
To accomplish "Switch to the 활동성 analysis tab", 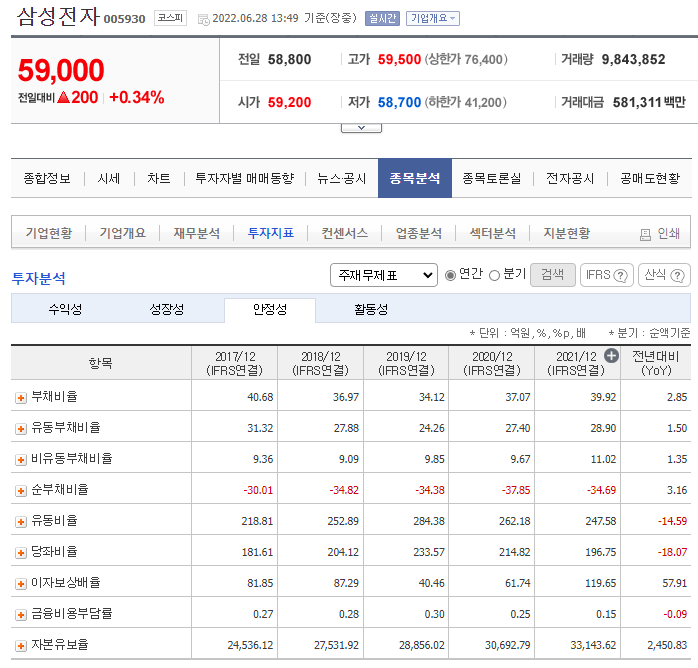I will tap(371, 309).
